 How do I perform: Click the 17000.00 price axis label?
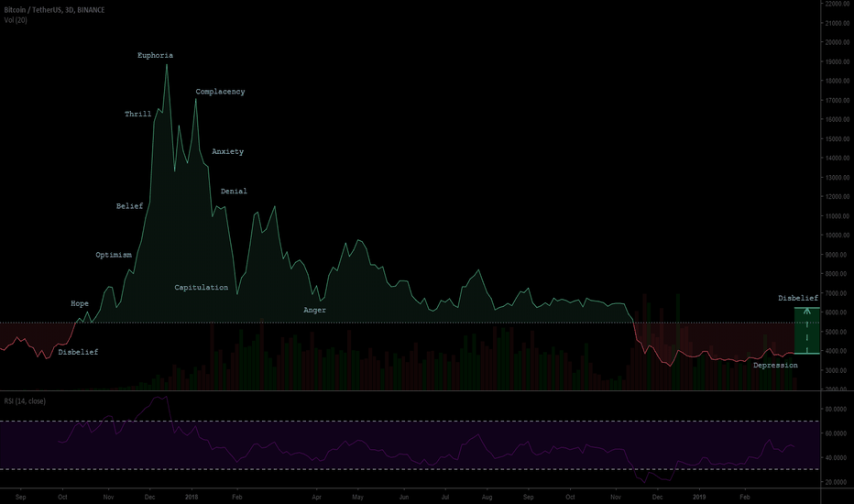[x=838, y=100]
